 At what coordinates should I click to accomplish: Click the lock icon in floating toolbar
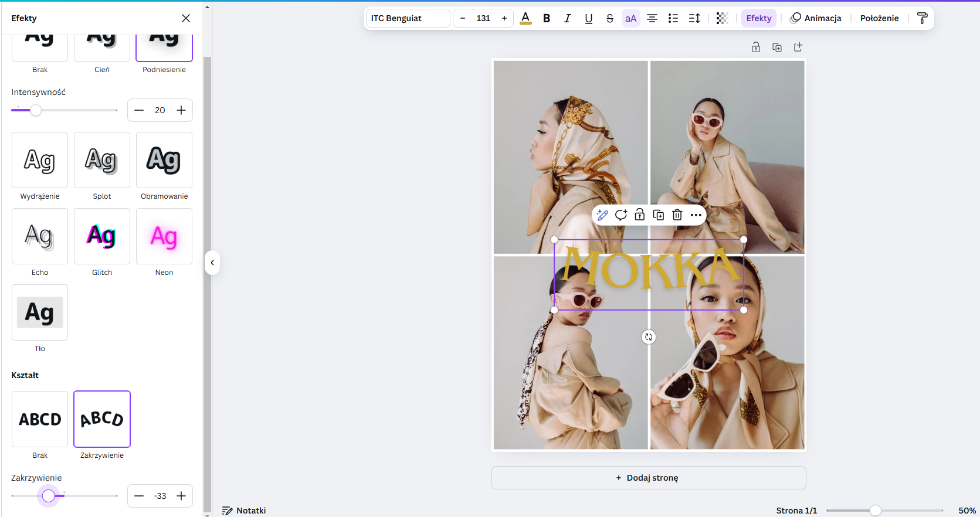639,215
